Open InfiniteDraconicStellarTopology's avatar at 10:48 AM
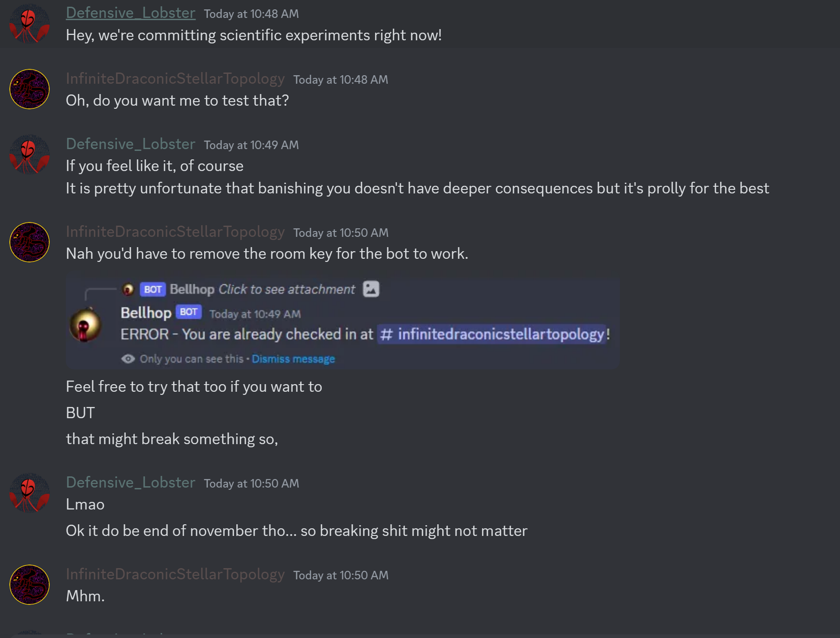This screenshot has height=638, width=840. point(30,89)
